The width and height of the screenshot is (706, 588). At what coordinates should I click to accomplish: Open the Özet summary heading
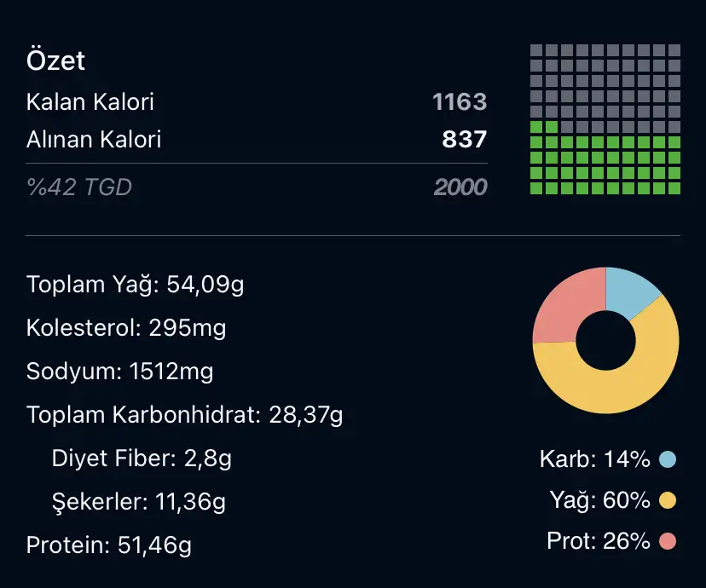click(x=55, y=61)
